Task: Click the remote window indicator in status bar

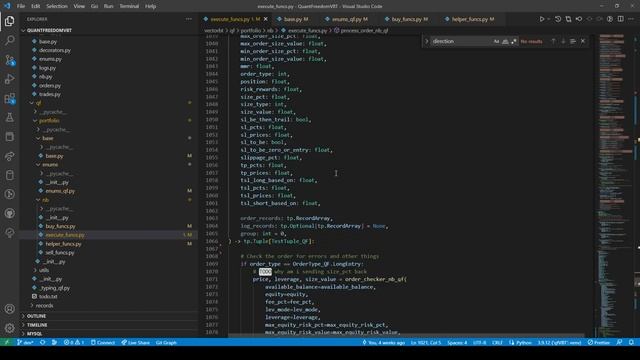Action: [6, 342]
